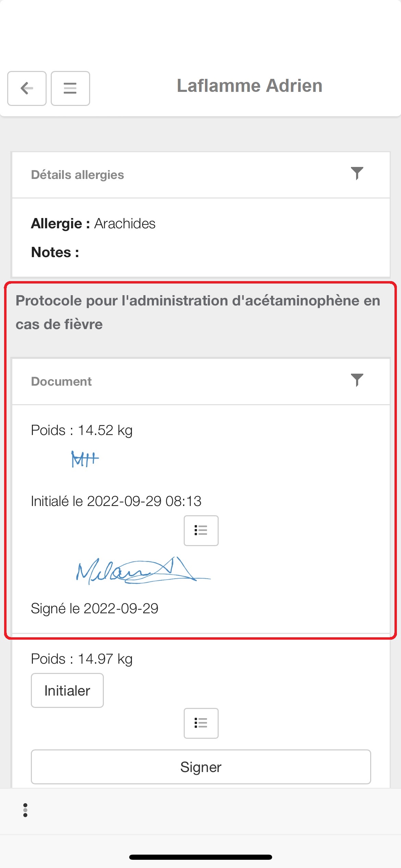The width and height of the screenshot is (401, 868).
Task: Click the Initialer button
Action: (x=67, y=690)
